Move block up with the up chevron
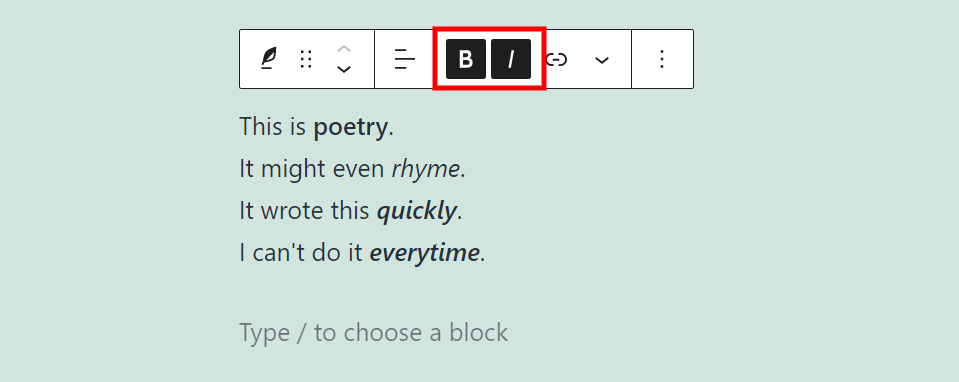Viewport: 959px width, 382px height. 344,48
